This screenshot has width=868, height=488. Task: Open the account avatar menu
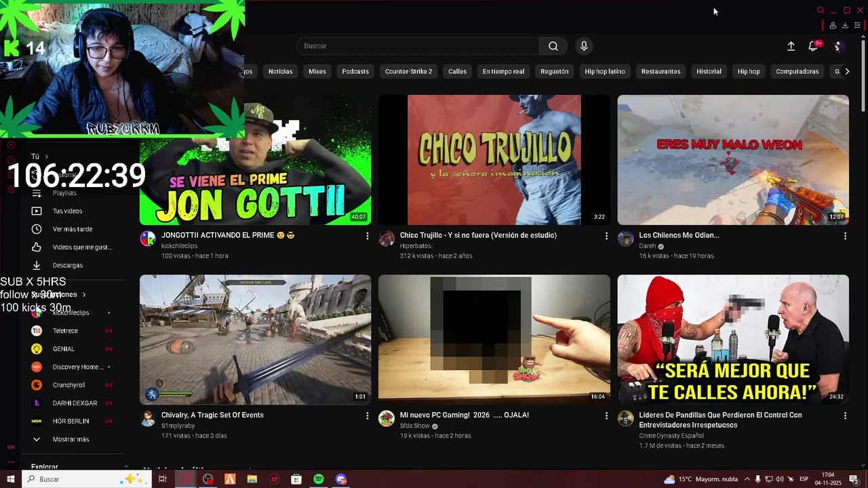coord(837,46)
